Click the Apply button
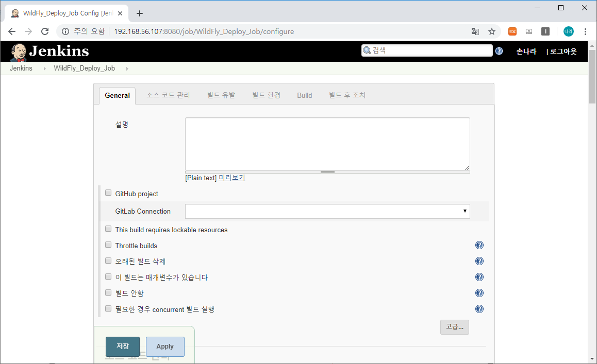Viewport: 597px width, 364px height. [x=165, y=346]
